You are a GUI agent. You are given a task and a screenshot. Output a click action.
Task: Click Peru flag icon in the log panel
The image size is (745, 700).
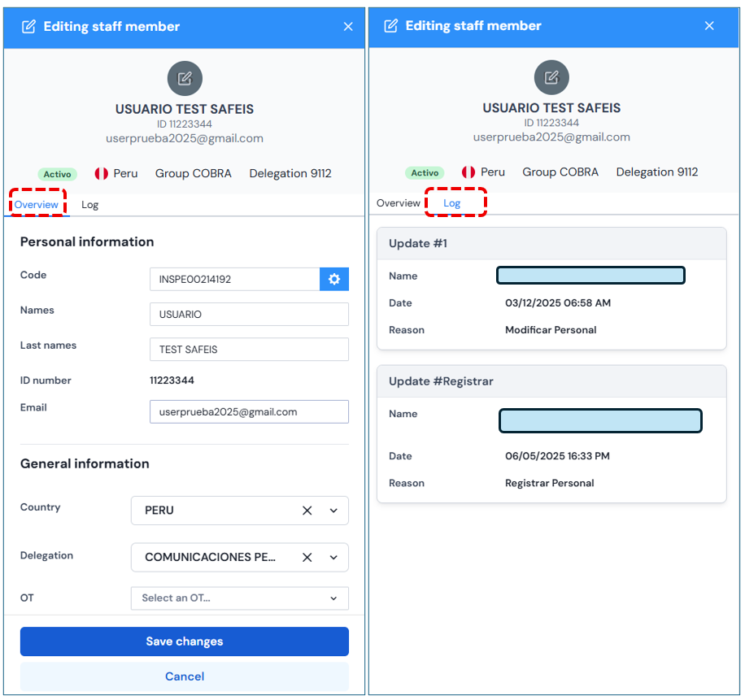click(x=468, y=172)
